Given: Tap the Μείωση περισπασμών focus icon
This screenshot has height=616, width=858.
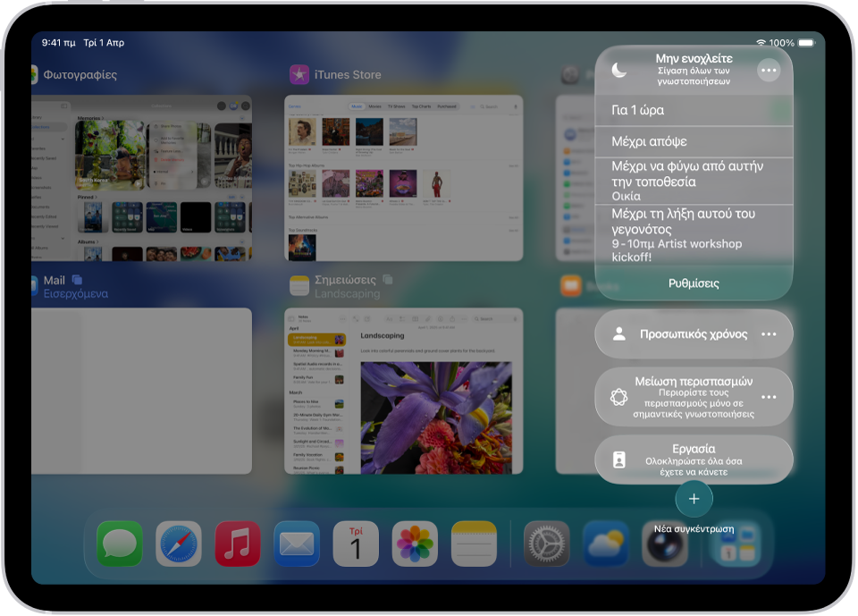Looking at the screenshot, I should 618,397.
